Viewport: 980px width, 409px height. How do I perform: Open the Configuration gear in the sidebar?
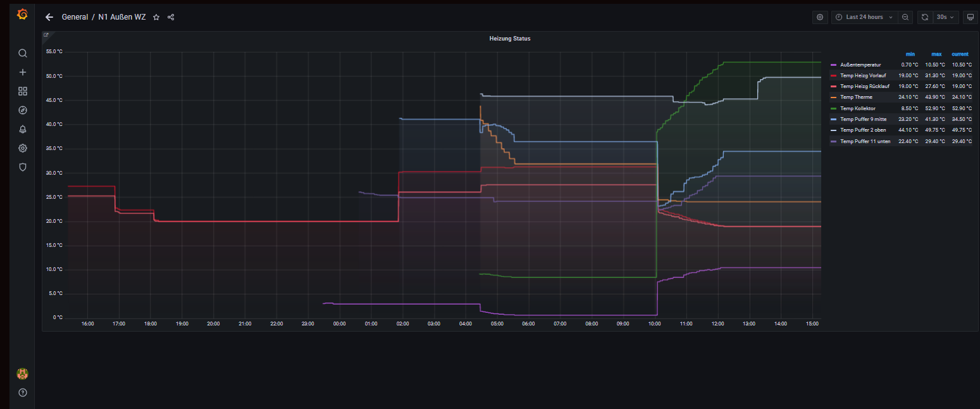click(23, 148)
